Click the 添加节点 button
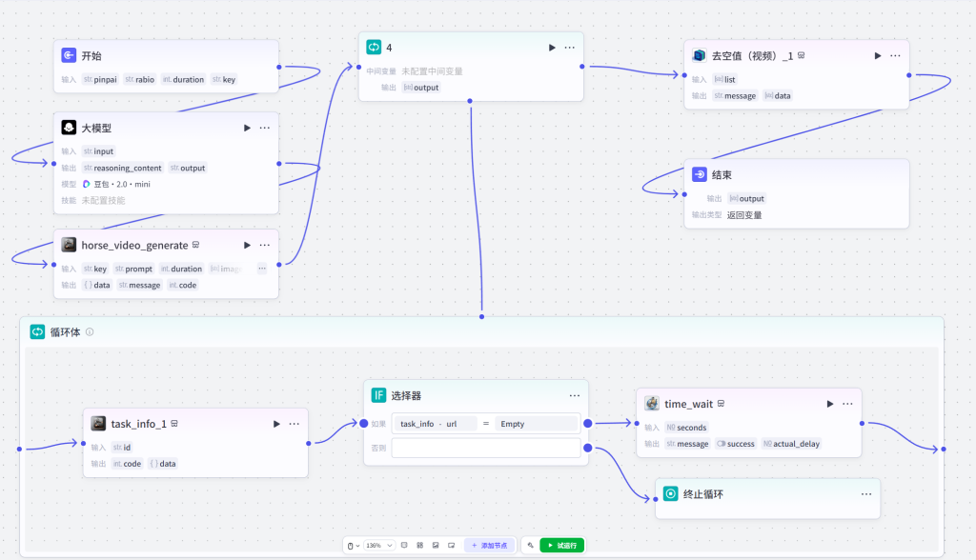This screenshot has height=560, width=976. [x=490, y=545]
